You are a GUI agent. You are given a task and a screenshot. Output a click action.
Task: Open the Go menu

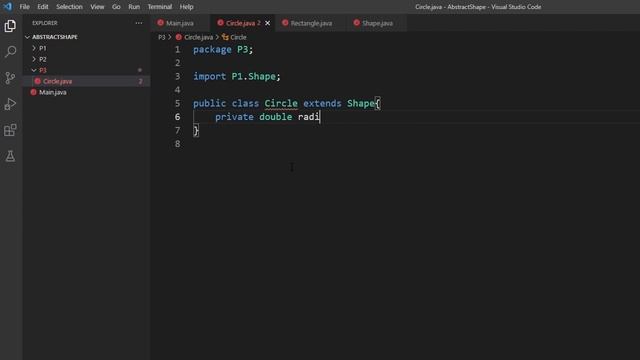(116, 7)
